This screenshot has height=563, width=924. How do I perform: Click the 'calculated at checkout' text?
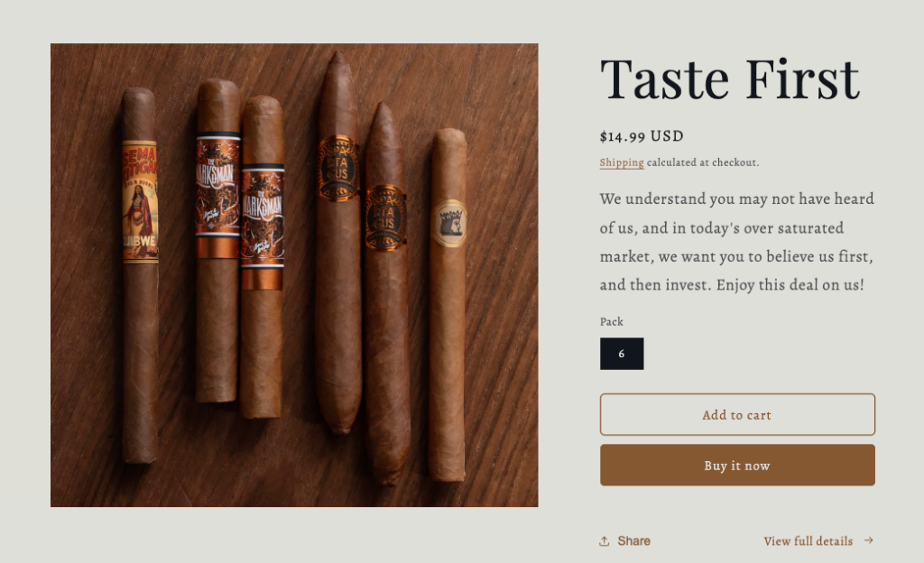click(703, 162)
